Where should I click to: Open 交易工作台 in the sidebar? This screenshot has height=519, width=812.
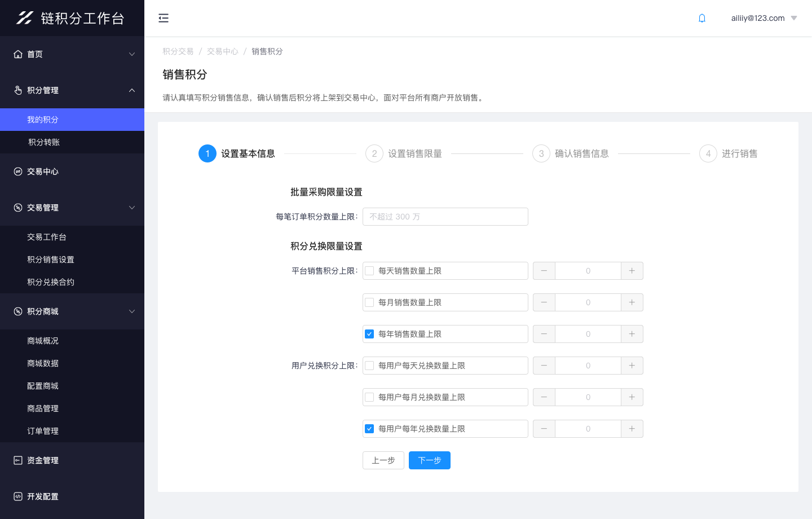(72, 237)
